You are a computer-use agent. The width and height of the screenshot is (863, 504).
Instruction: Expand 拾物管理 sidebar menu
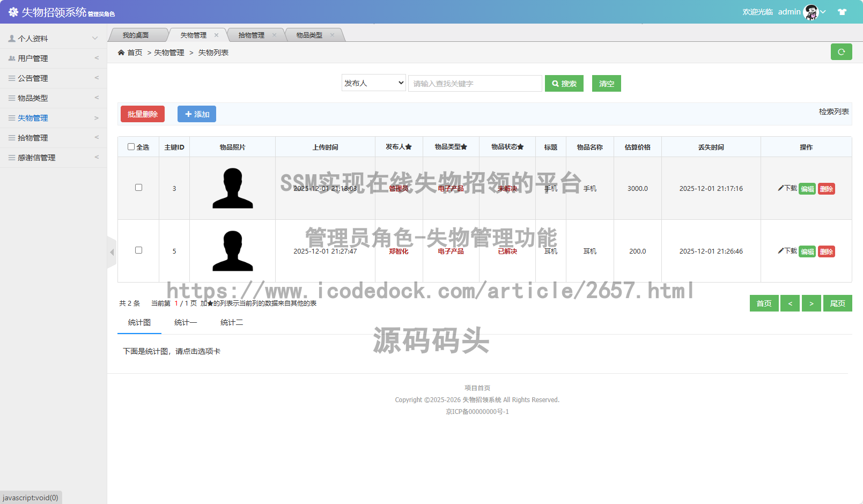coord(54,138)
